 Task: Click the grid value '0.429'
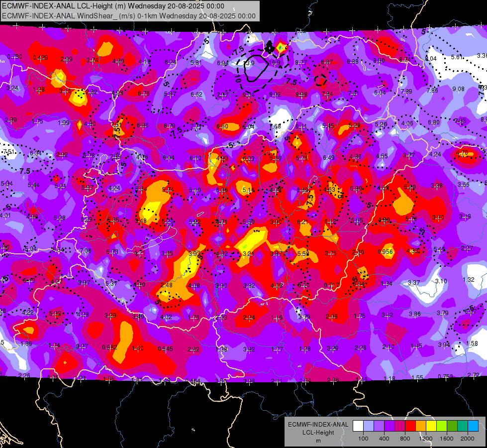click(40, 58)
